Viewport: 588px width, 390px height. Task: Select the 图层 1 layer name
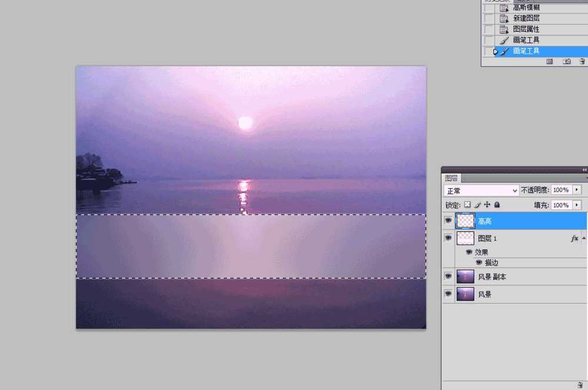click(x=487, y=238)
